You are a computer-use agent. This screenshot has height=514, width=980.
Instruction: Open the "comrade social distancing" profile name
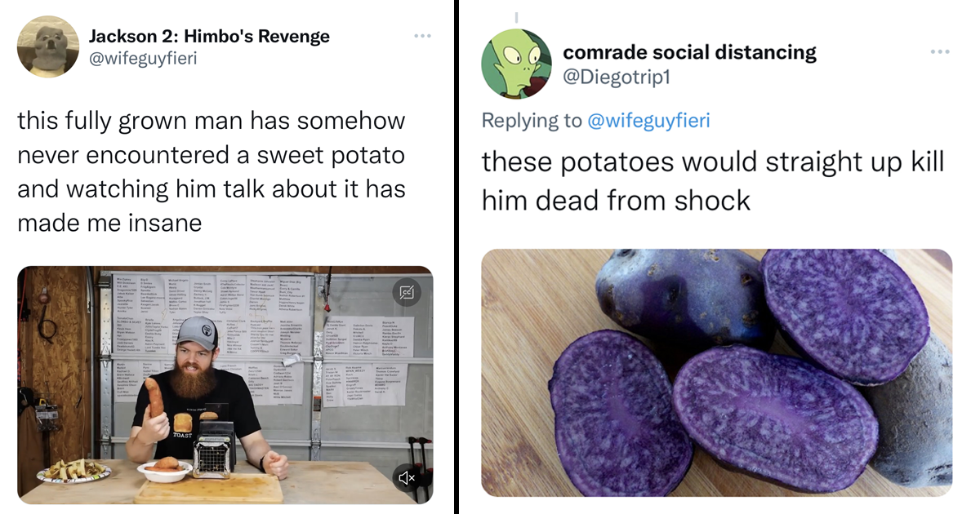[x=689, y=52]
